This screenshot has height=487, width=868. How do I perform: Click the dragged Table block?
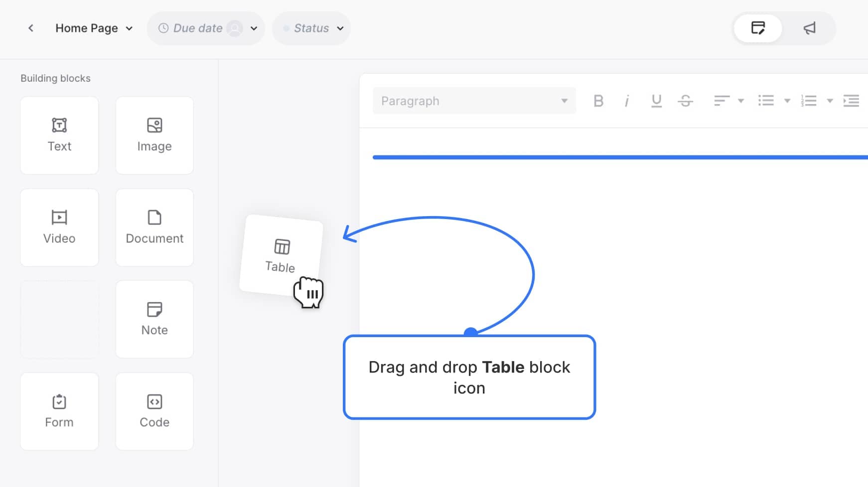[x=281, y=255]
